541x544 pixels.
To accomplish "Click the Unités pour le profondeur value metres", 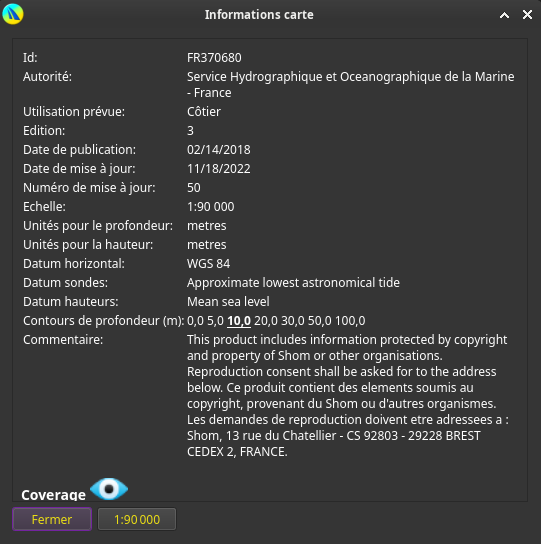I will (x=206, y=226).
